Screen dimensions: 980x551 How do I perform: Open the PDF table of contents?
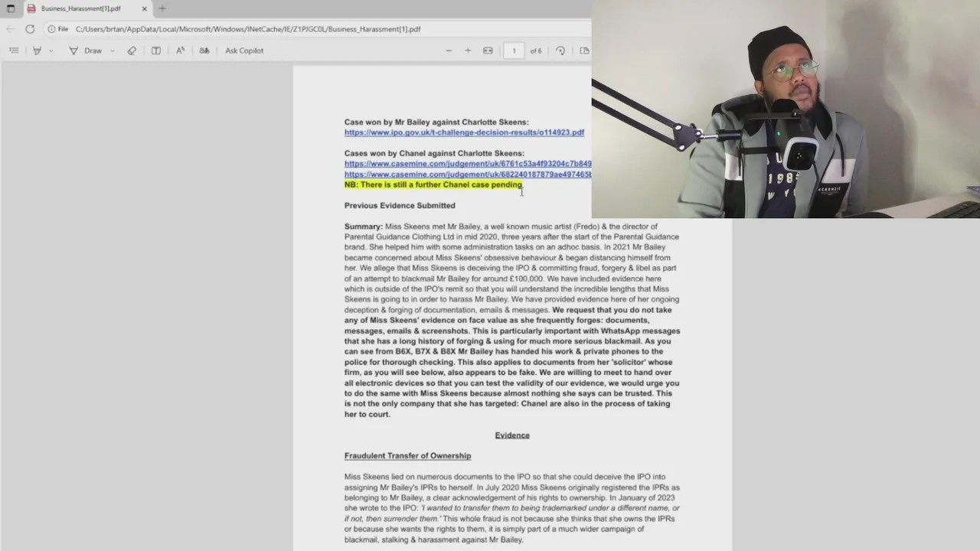tap(14, 51)
